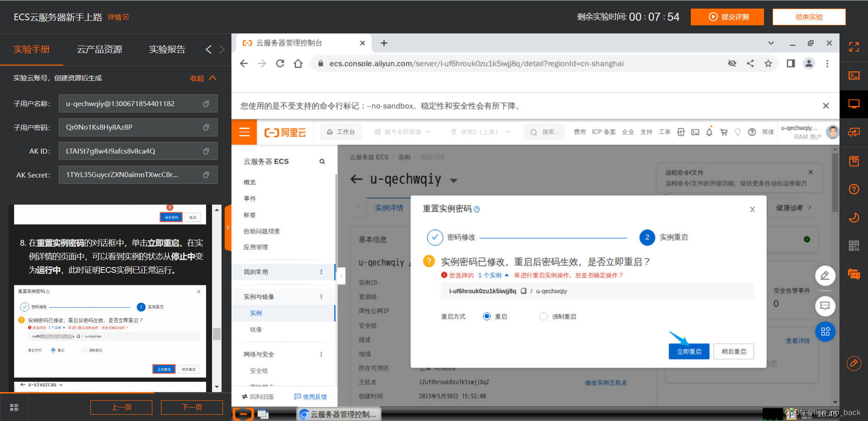Open the 华东2（上海）region dropdown
The width and height of the screenshot is (868, 421).
coord(481,132)
